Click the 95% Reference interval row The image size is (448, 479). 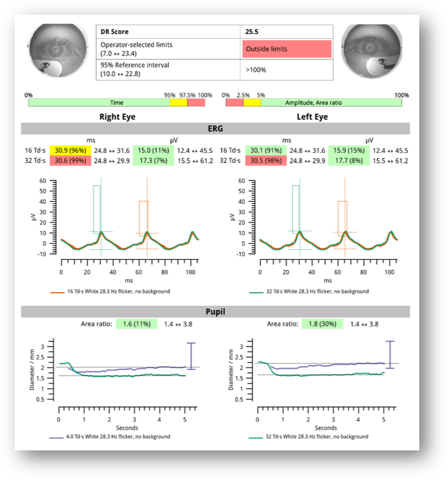168,69
